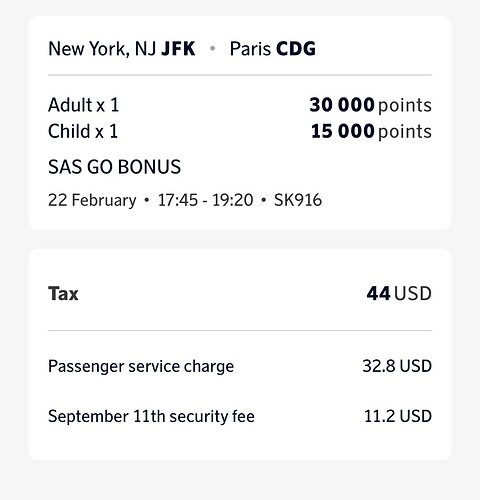Image resolution: width=480 pixels, height=500 pixels.
Task: Click the JFK airport code
Action: (178, 49)
